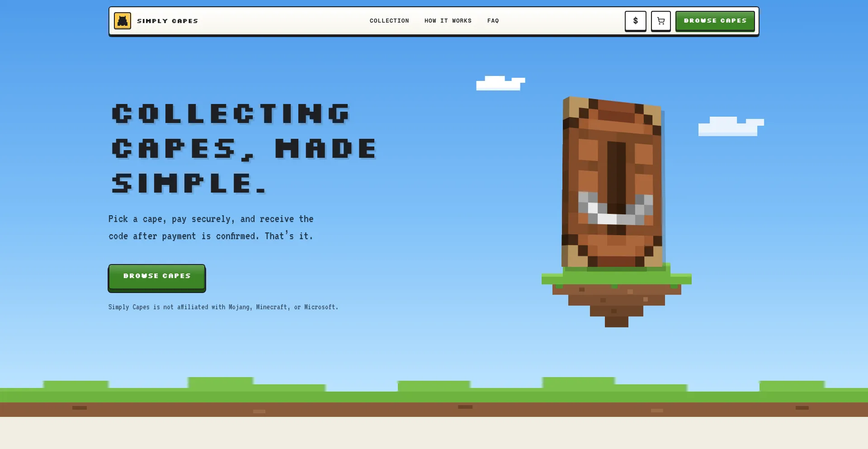868x449 pixels.
Task: Click the 'Collecting Capes, Made Simple.' headline
Action: [x=244, y=148]
